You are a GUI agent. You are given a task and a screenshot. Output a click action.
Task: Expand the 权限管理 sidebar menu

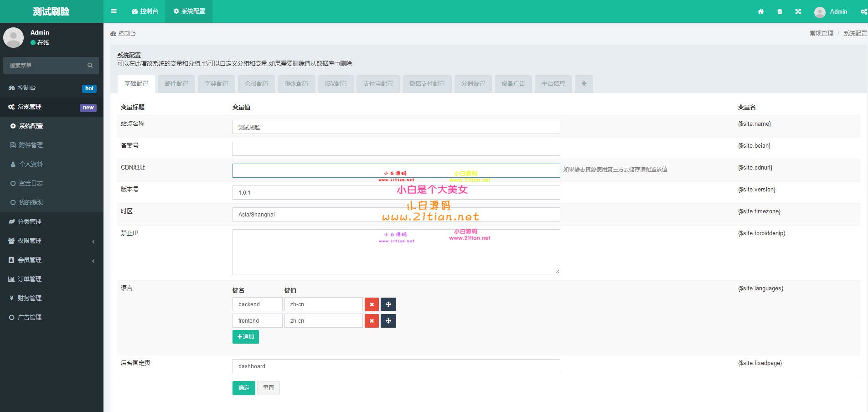(x=52, y=241)
